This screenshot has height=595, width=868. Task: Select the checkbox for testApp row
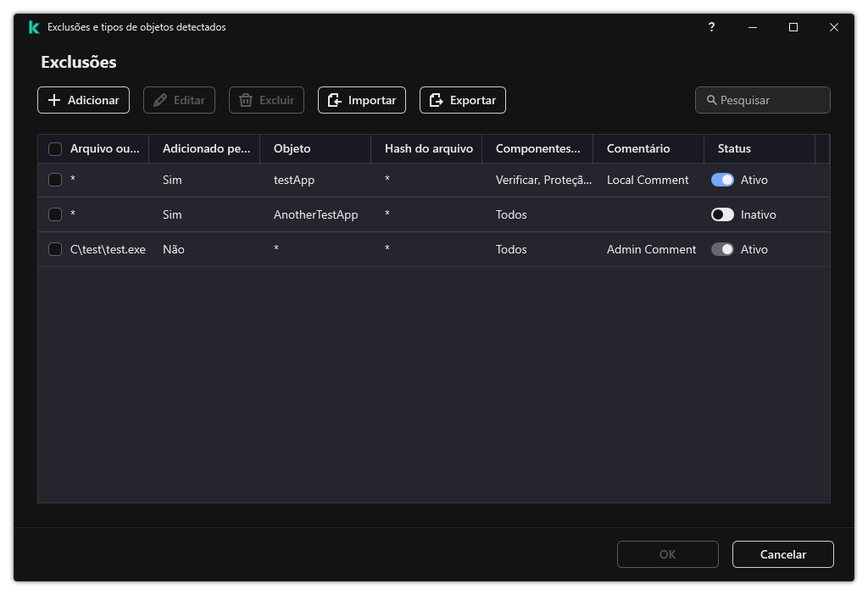click(x=55, y=180)
